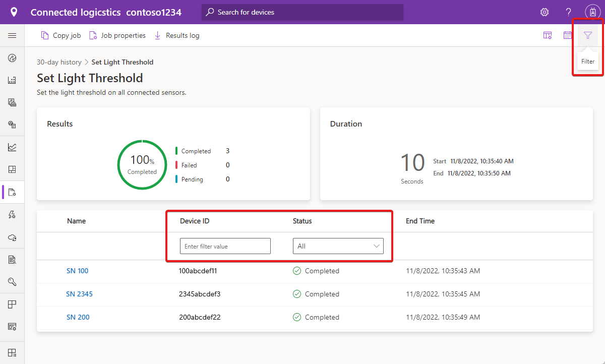Open Dashboards icon in sidebar
605x364 pixels.
[12, 169]
